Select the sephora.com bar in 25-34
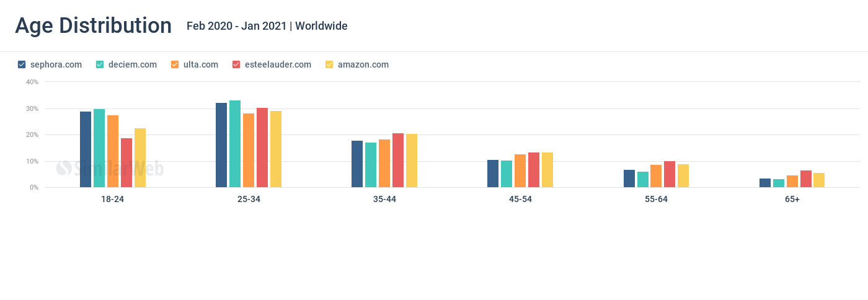 [221, 145]
